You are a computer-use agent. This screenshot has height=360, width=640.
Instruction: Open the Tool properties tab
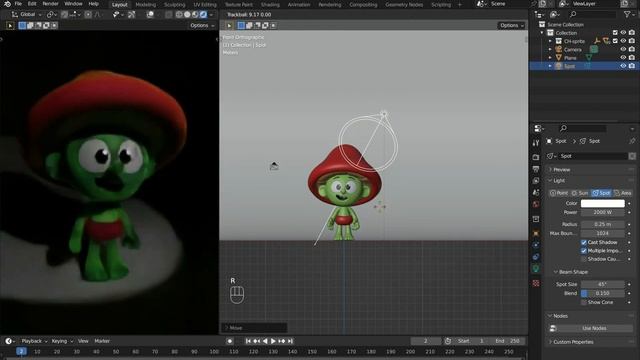point(536,143)
